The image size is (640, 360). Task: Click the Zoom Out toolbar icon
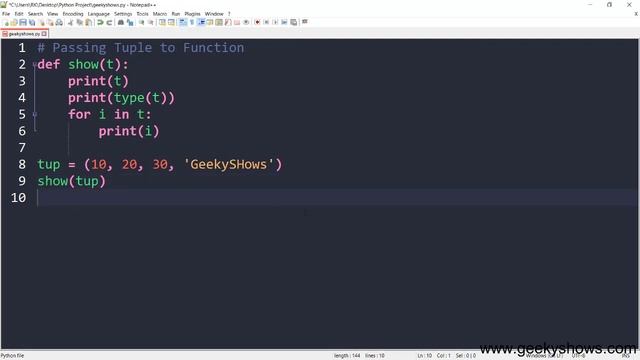[x=151, y=22]
